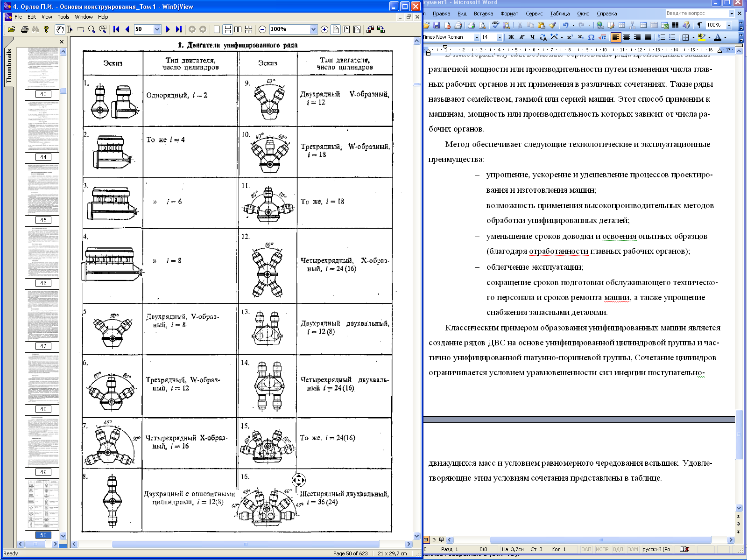
Task: Click the Save icon in Word toolbar
Action: pyautogui.click(x=437, y=25)
